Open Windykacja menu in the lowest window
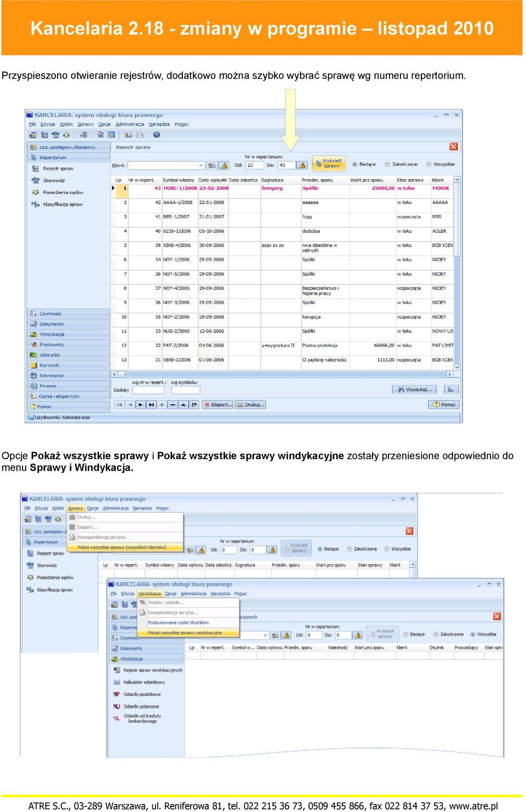Viewport: 526px width, 812px height. [x=150, y=594]
